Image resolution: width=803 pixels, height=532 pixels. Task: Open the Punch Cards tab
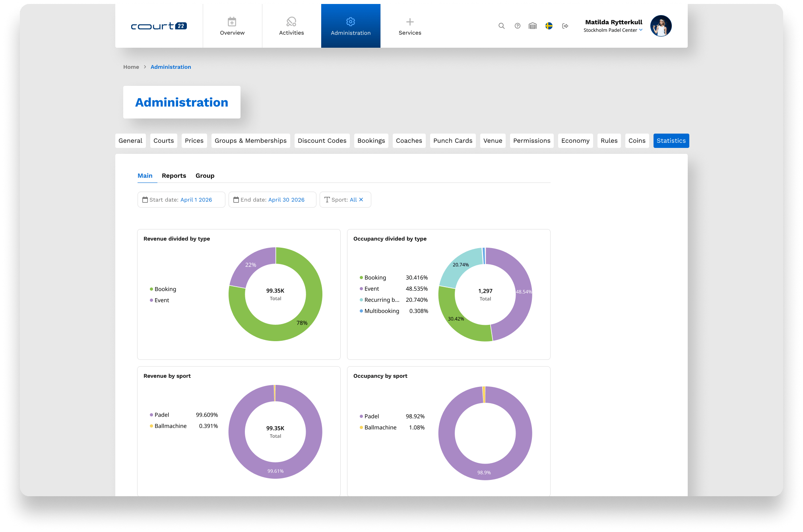click(452, 141)
